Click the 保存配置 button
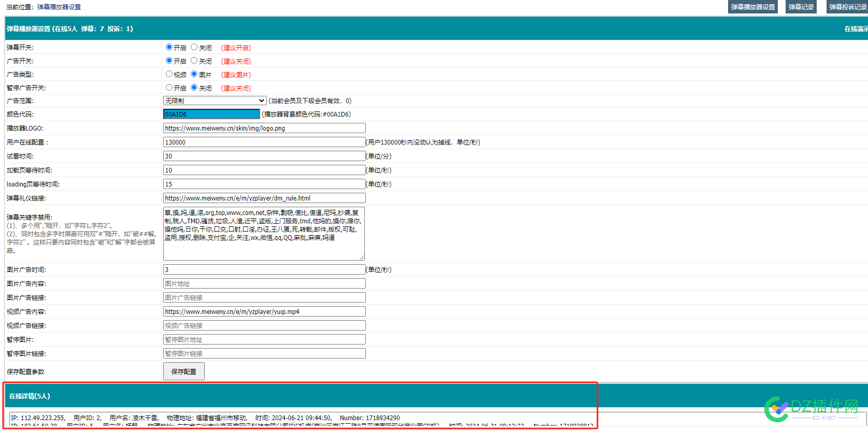The width and height of the screenshot is (868, 430). coord(184,371)
